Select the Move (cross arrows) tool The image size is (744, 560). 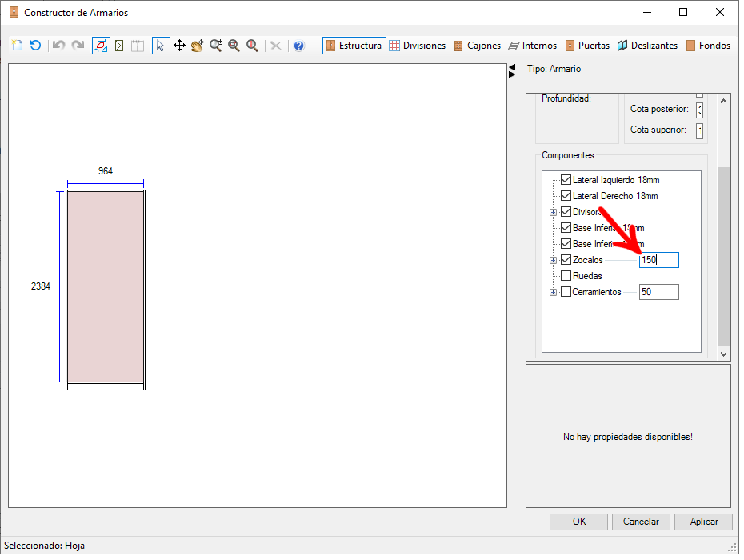(x=179, y=46)
